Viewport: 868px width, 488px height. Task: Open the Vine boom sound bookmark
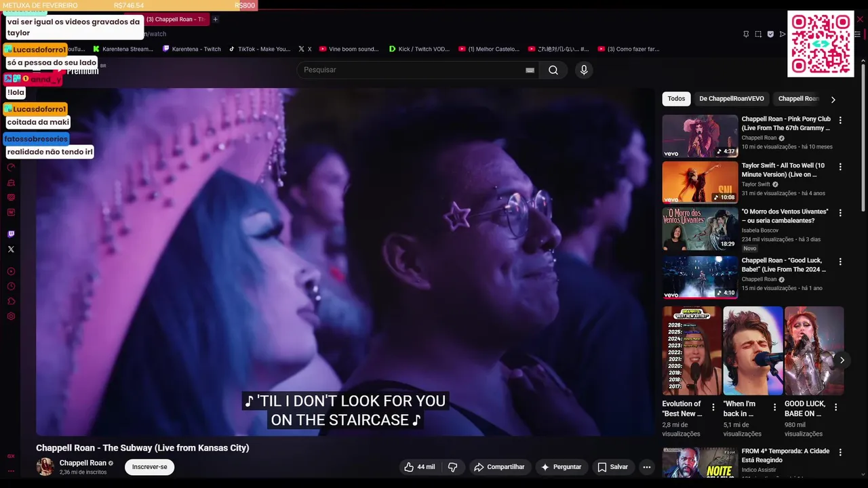(349, 49)
